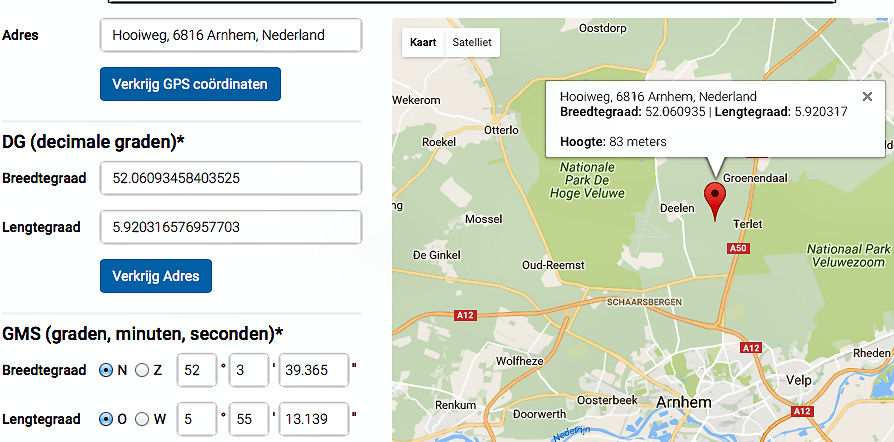Screen dimensions: 894x442
Task: Click Verkrijg Adres button
Action: tap(156, 276)
